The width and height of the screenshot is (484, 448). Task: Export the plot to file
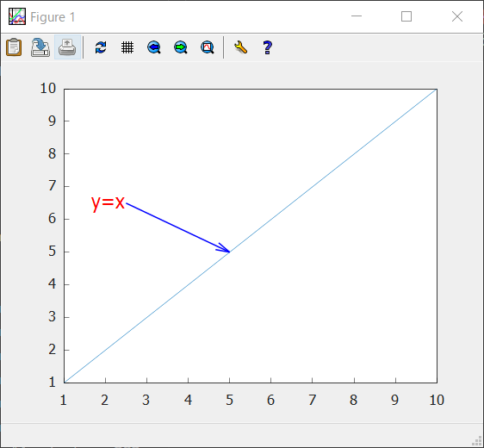pyautogui.click(x=40, y=47)
